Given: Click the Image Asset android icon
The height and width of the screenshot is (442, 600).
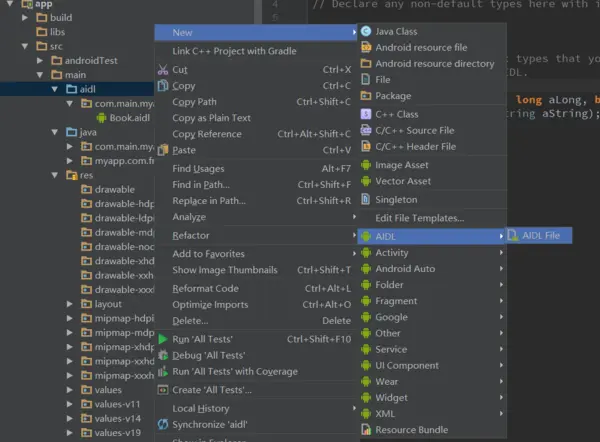Looking at the screenshot, I should click(366, 165).
